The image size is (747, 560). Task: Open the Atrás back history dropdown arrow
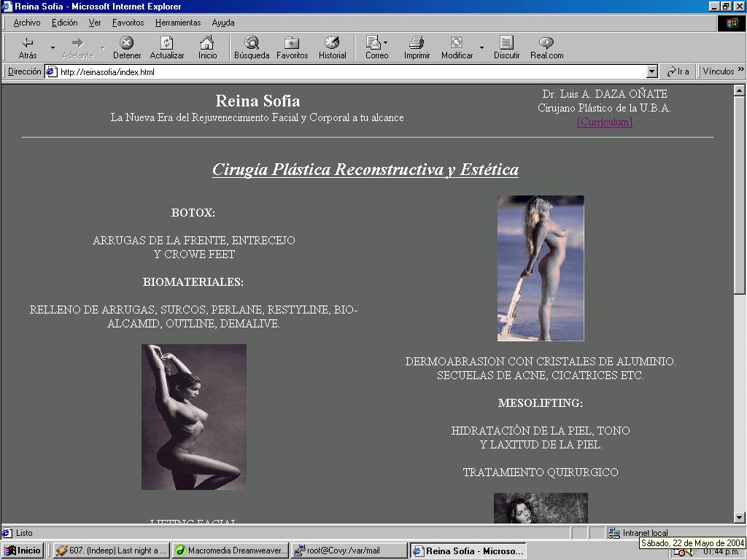53,48
